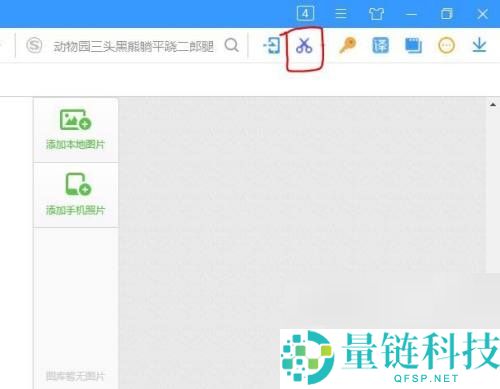Click the add phone picture icon
Viewport: 500px width, 389px height.
tap(78, 184)
